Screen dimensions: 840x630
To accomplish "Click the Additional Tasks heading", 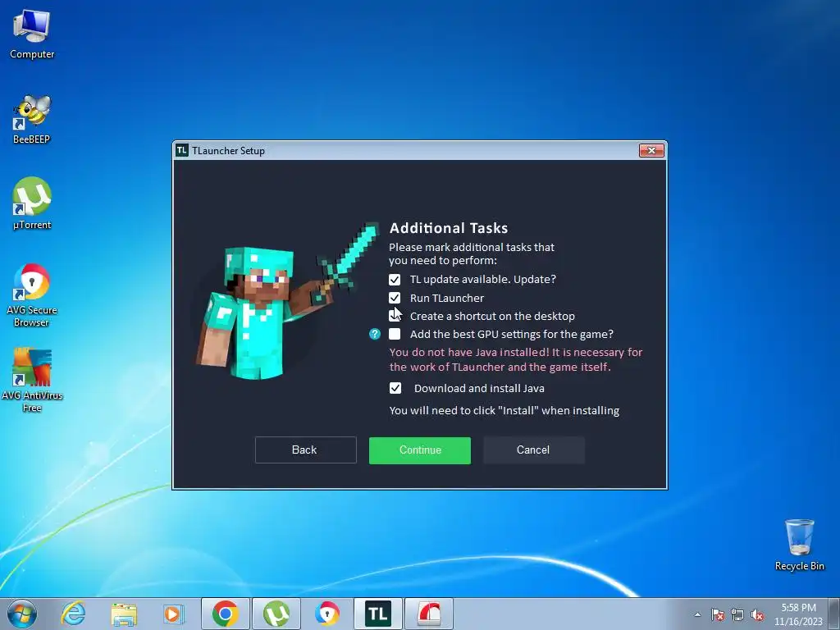I will tap(449, 228).
